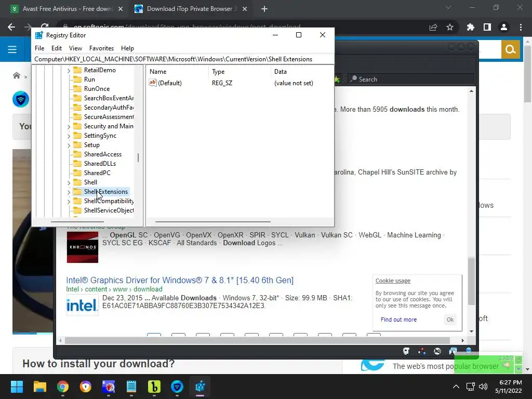Open the Windows Start menu
Image resolution: width=532 pixels, height=399 pixels.
[17, 387]
